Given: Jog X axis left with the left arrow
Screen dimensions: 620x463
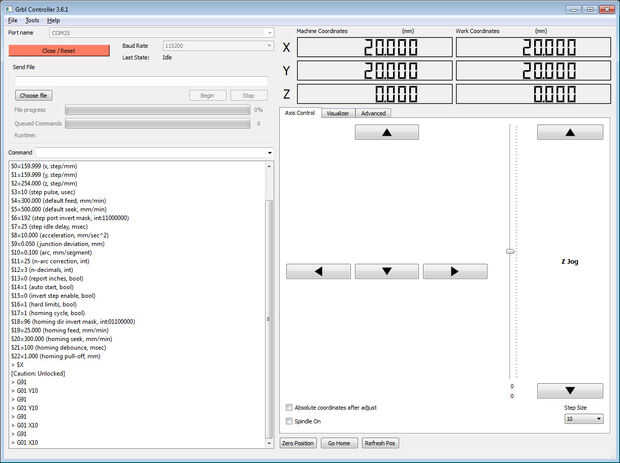Looking at the screenshot, I should click(318, 272).
